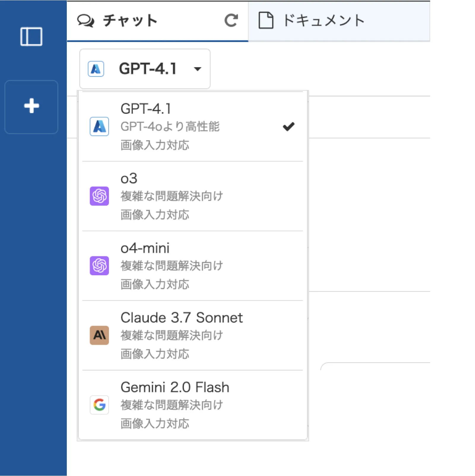Select the o3 model option

click(192, 196)
